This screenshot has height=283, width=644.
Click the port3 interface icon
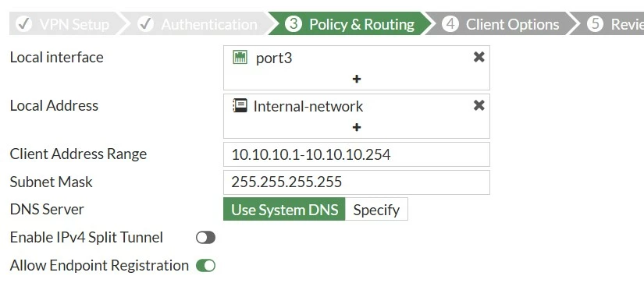(x=240, y=57)
